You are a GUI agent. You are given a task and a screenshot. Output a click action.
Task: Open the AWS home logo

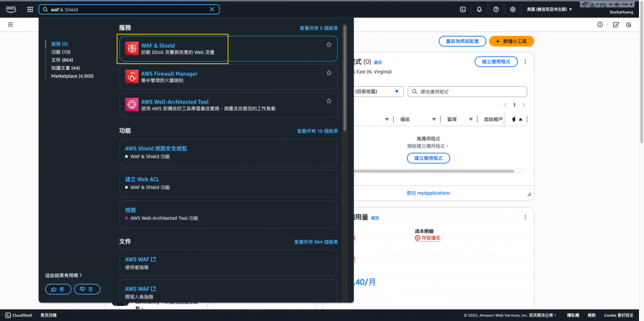11,9
